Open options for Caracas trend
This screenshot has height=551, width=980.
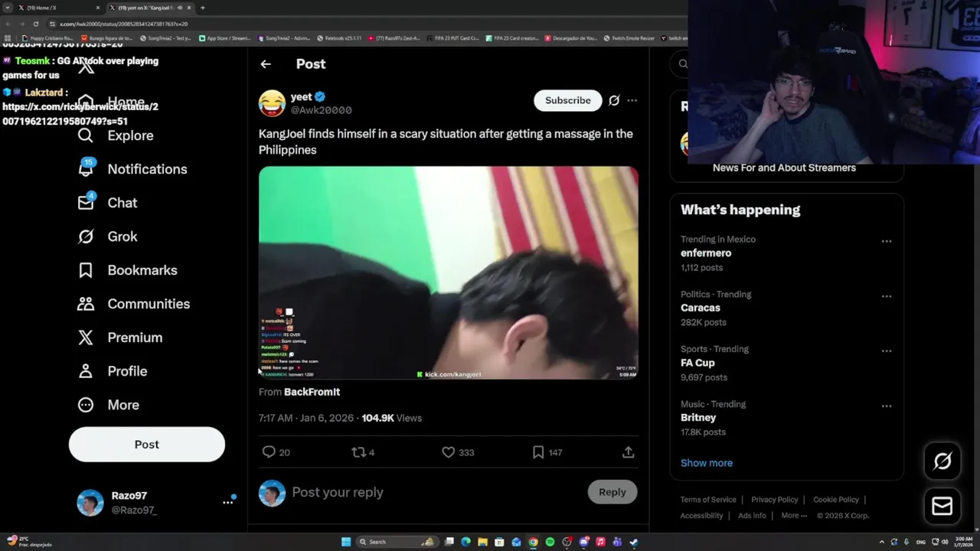tap(887, 296)
